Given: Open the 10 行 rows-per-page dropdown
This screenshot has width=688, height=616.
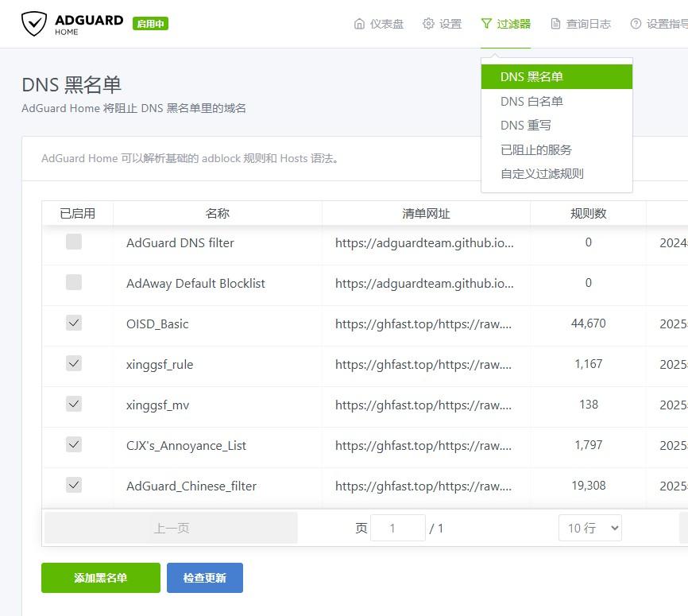Looking at the screenshot, I should [590, 528].
